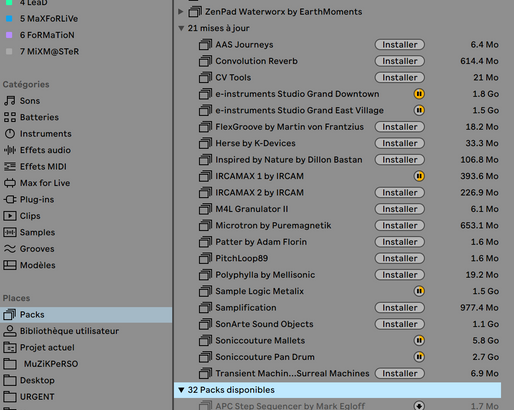Screen dimensions: 514x410
Task: Select Packs in Places
Action: click(x=86, y=314)
